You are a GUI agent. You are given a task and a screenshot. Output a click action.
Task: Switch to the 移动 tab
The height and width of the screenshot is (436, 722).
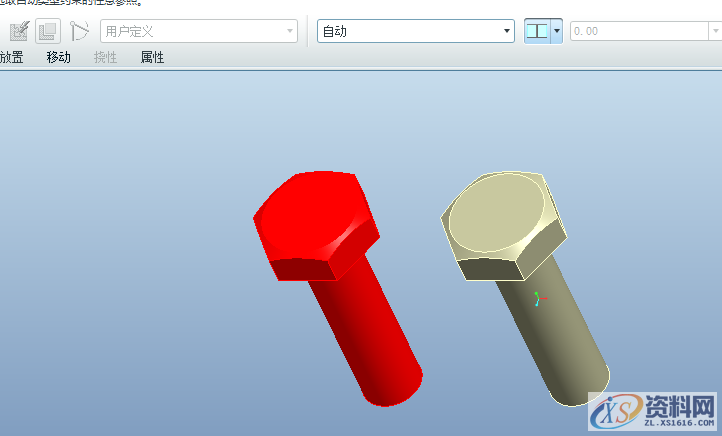(59, 57)
